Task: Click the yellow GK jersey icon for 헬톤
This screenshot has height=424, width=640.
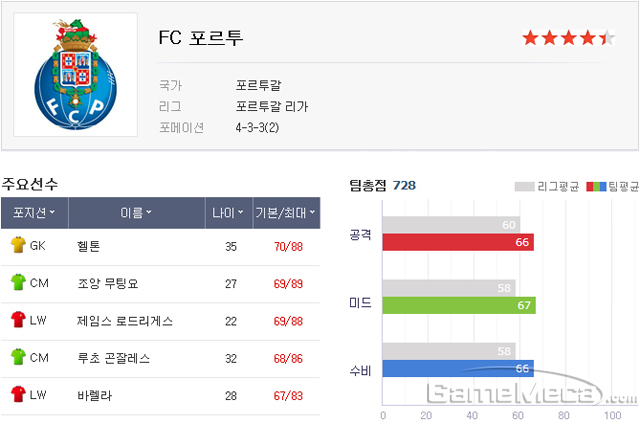Action: [18, 245]
